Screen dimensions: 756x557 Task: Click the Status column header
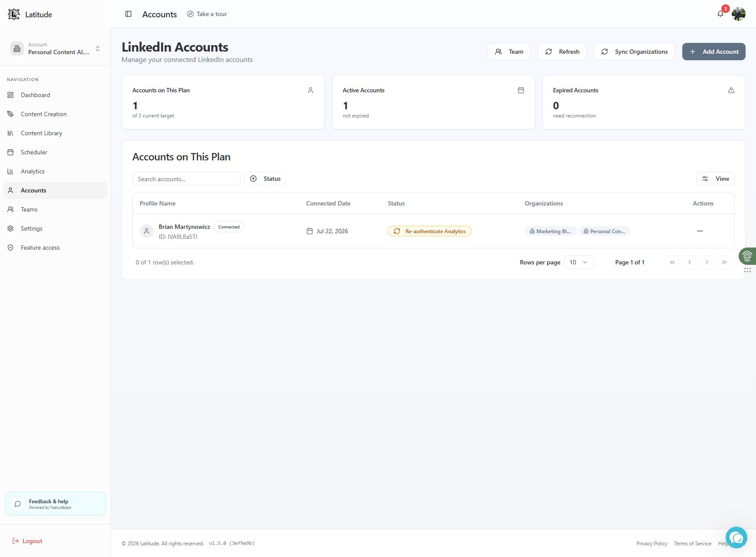pos(396,203)
